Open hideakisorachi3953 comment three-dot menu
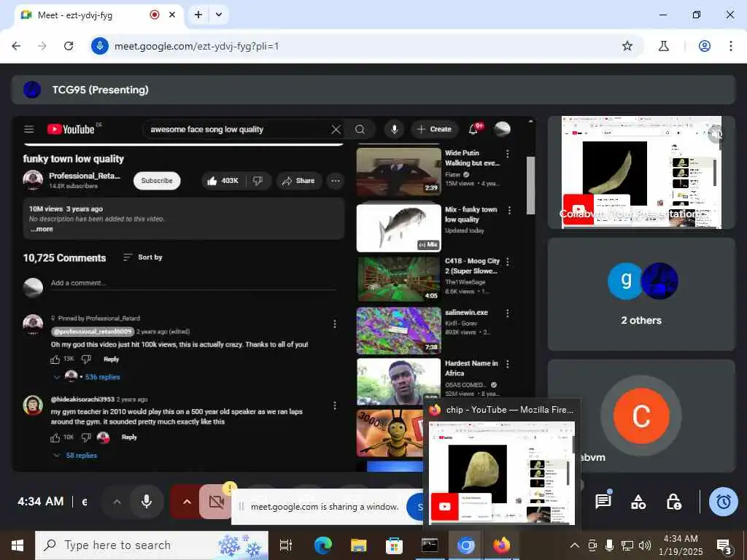This screenshot has height=560, width=747. (335, 405)
